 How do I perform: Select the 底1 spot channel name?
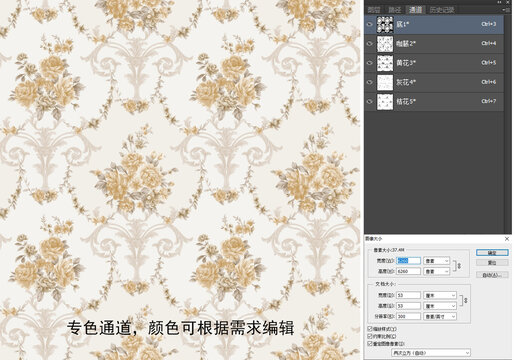tap(403, 24)
